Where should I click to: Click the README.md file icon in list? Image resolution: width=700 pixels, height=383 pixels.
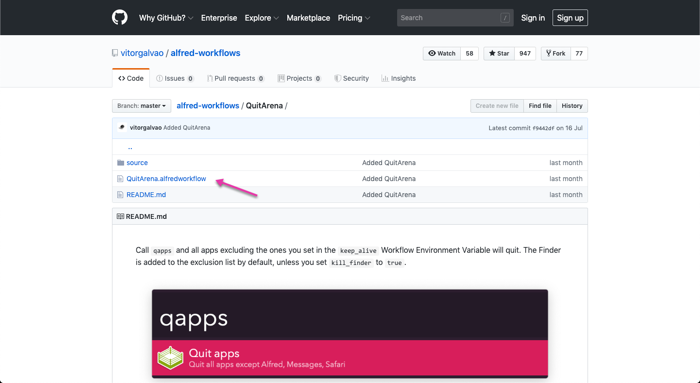120,195
